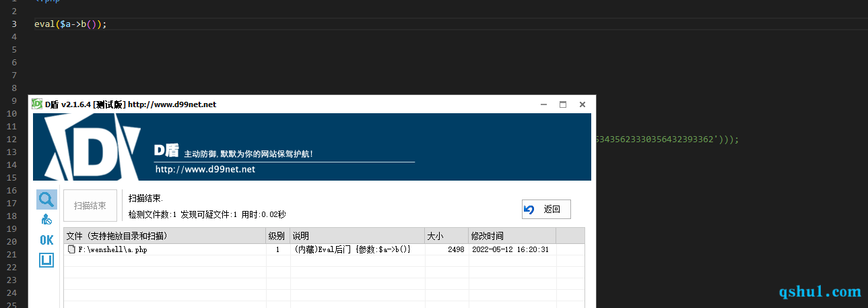Sort by the 级别 column header
This screenshot has height=308, width=868.
pyautogui.click(x=278, y=236)
